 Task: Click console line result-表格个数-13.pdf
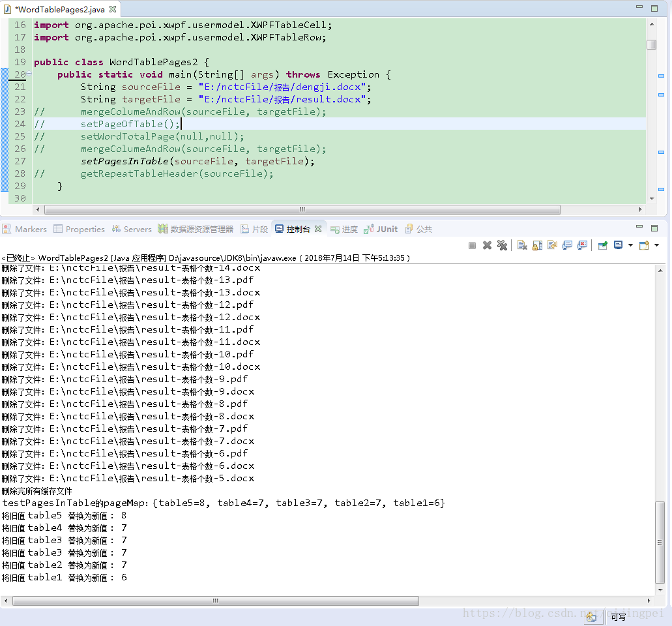(x=128, y=280)
